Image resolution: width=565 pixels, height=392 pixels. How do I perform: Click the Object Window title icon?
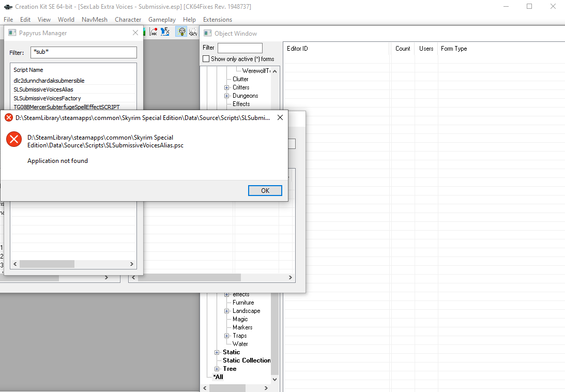[x=208, y=33]
